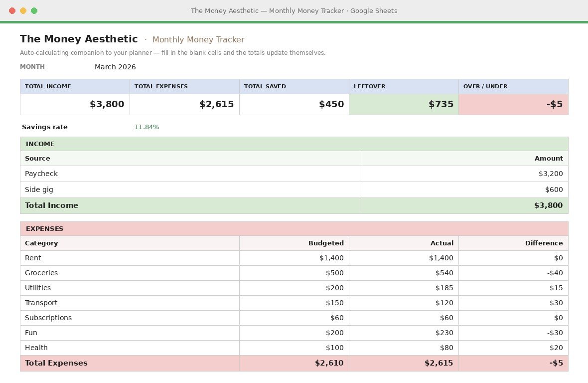Image resolution: width=588 pixels, height=383 pixels.
Task: Click Rent's actual $1,400 cell
Action: 404,258
